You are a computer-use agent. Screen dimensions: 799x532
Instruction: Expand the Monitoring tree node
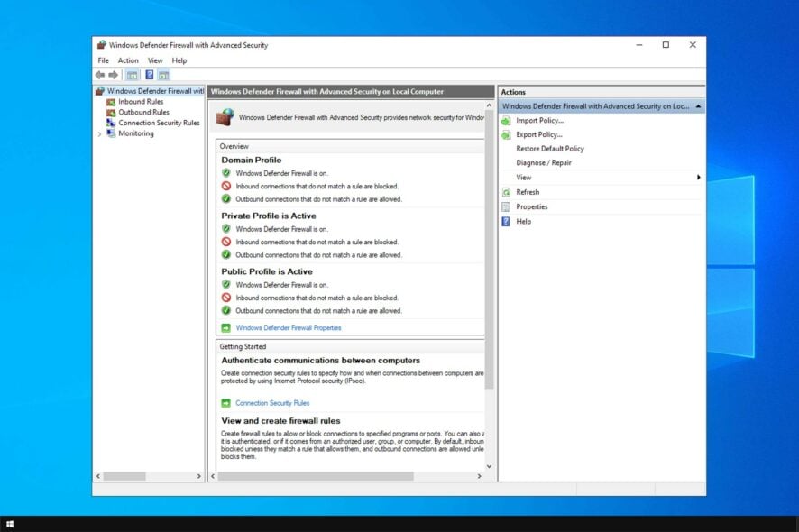(x=99, y=134)
